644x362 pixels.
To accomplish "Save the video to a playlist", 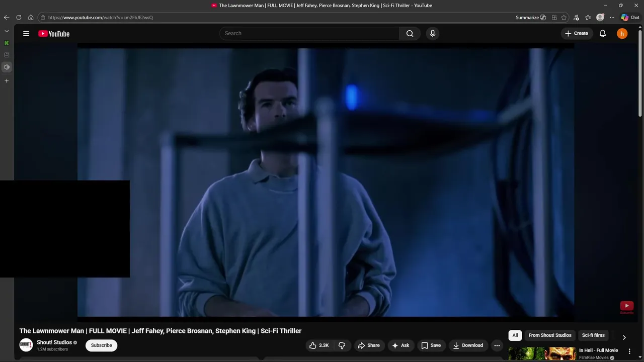I will click(x=431, y=345).
